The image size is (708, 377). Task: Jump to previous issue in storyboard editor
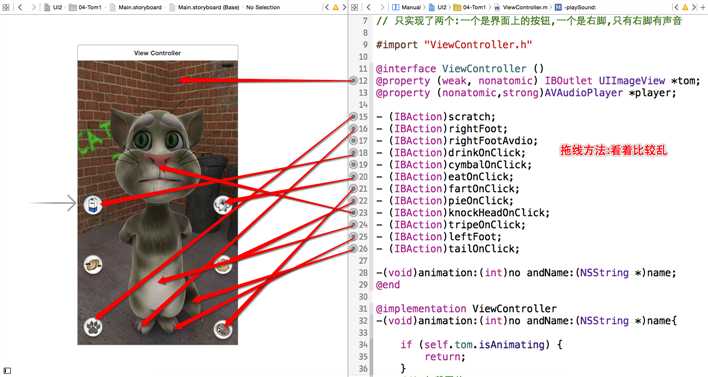[x=327, y=7]
